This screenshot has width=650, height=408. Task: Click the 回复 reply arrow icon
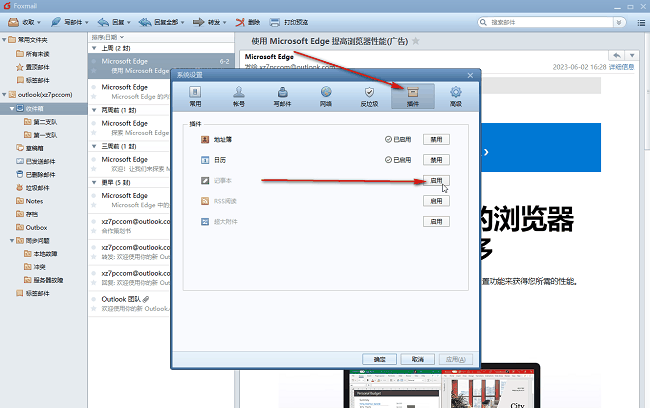point(103,22)
